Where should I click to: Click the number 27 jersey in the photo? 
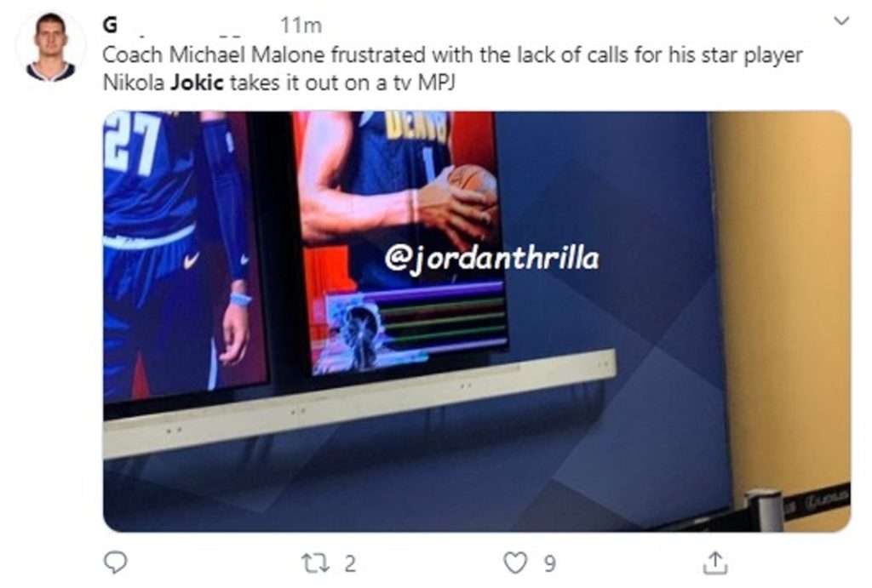tap(130, 146)
